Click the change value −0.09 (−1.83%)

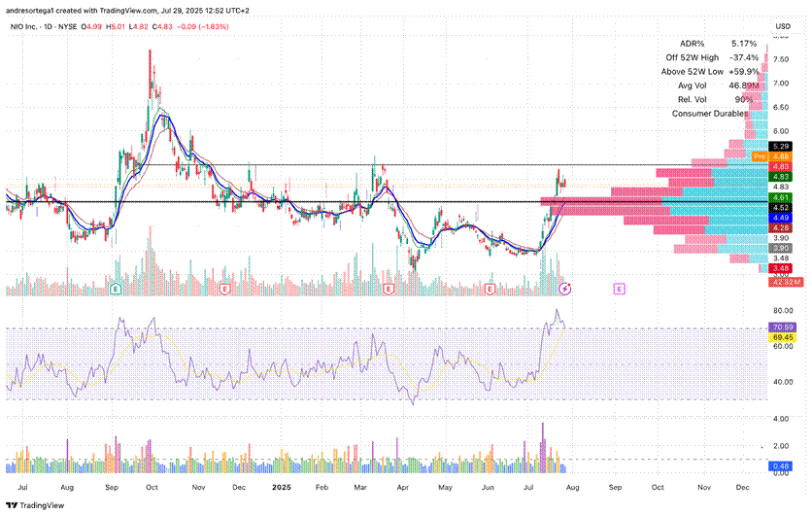tap(202, 26)
